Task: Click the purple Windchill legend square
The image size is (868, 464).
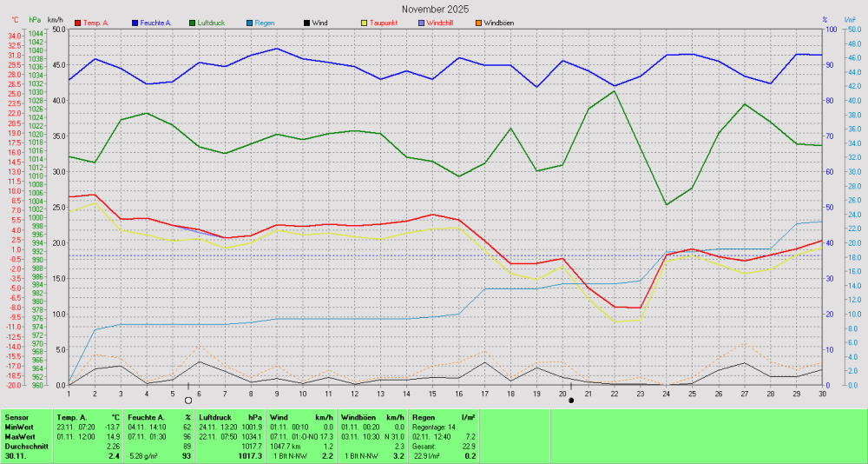Action: pos(421,23)
